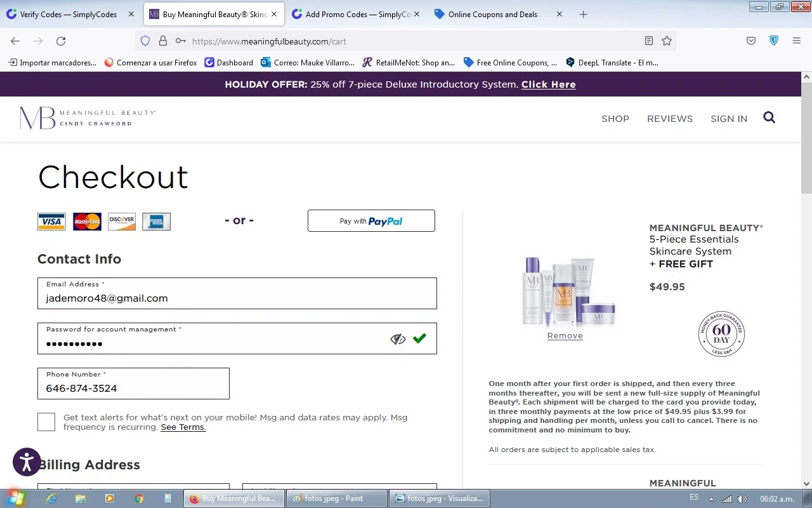Click the MasterCard logo
Image resolution: width=812 pixels, height=508 pixels.
(87, 221)
